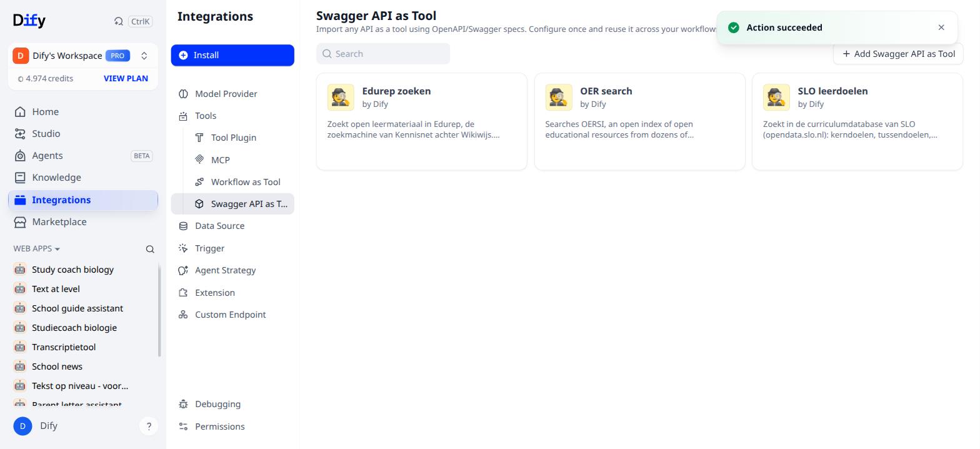The width and height of the screenshot is (980, 449).
Task: Open Knowledge section
Action: pyautogui.click(x=83, y=178)
